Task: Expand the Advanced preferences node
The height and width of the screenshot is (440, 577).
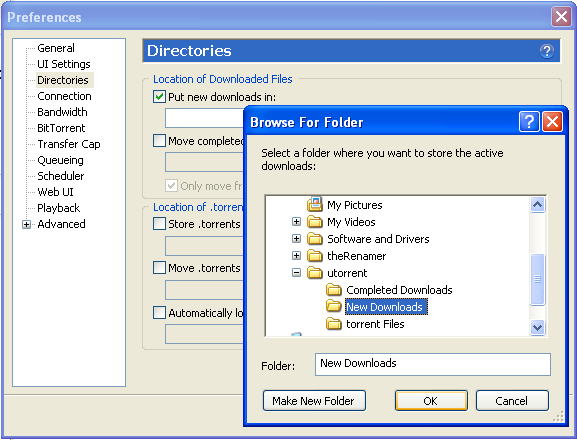Action: (x=26, y=224)
